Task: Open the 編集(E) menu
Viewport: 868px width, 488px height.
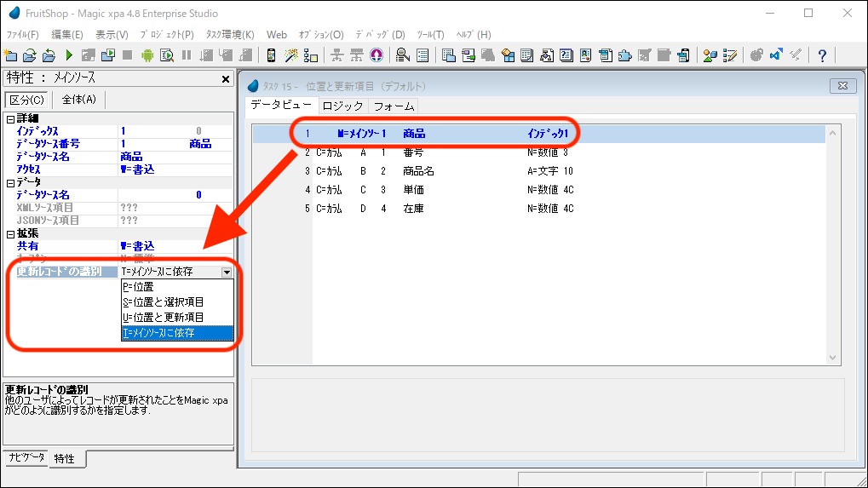Action: (67, 35)
